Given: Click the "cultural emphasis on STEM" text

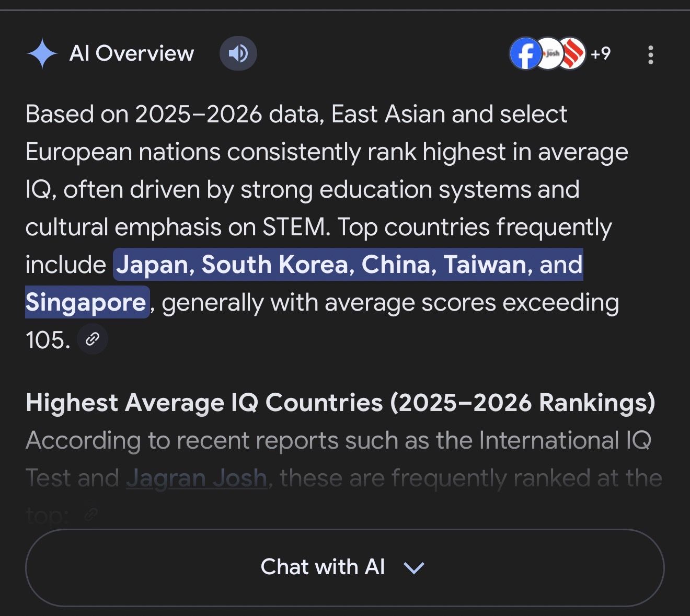Looking at the screenshot, I should (x=178, y=227).
